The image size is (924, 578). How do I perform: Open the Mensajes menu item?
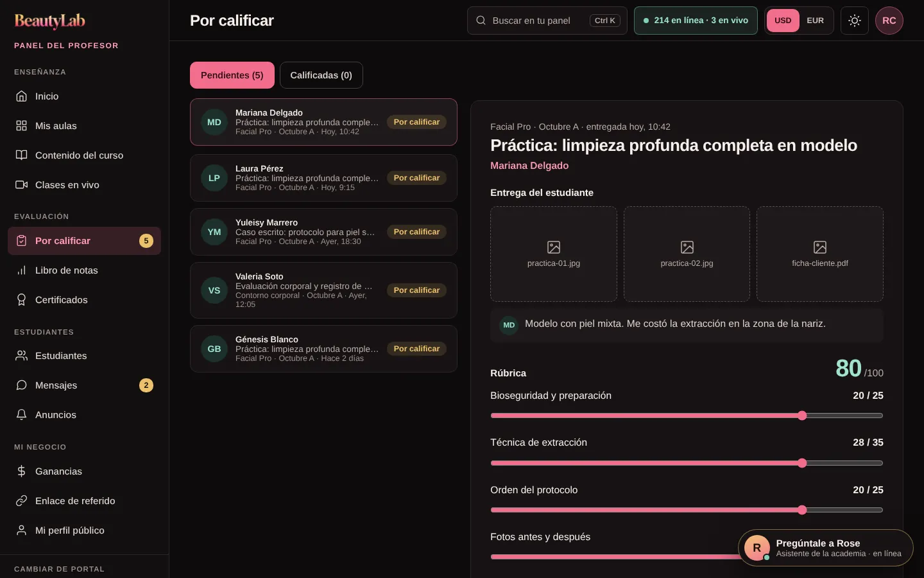(x=84, y=385)
